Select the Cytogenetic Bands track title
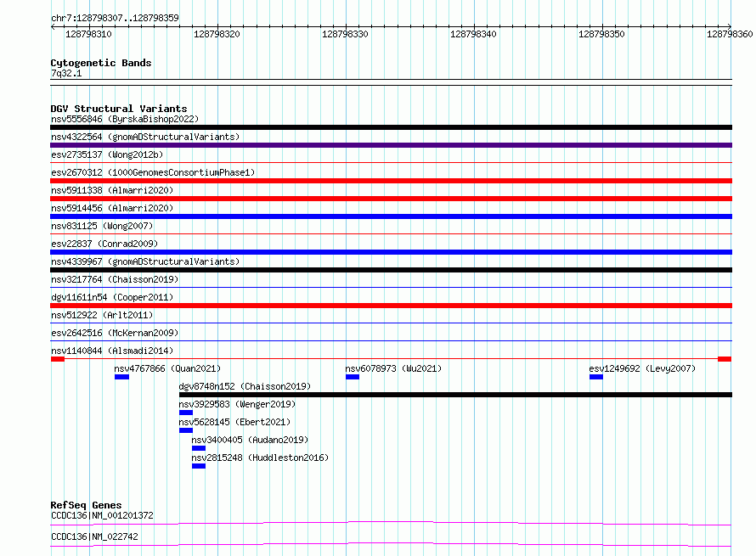This screenshot has height=556, width=756. tap(101, 63)
